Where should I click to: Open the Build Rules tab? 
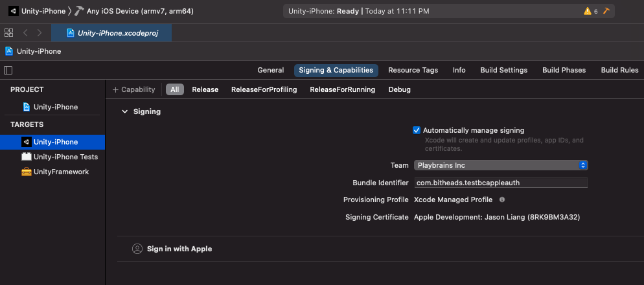620,70
